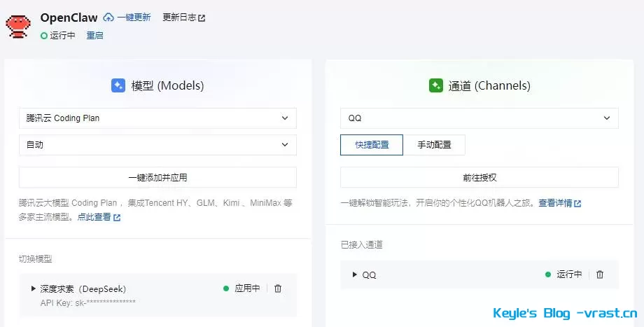The height and width of the screenshot is (327, 644).
Task: Switch to the 手动配置 tab
Action: click(434, 145)
